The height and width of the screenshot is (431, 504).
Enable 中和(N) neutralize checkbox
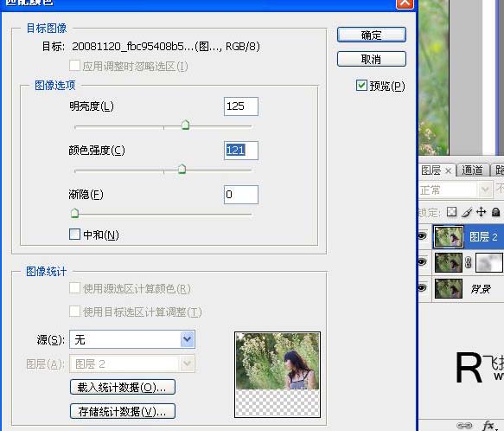74,234
